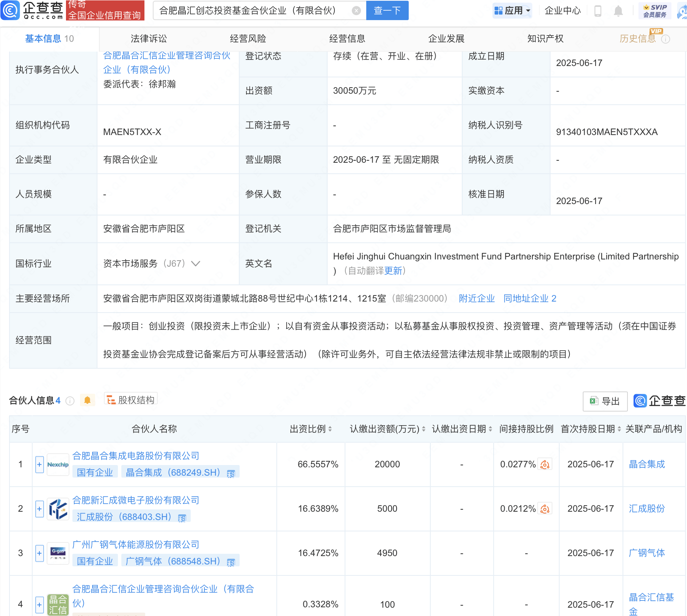Open 合肥新汇成微电子股份有限公司 link
Screen dimensions: 687x616
(x=136, y=500)
